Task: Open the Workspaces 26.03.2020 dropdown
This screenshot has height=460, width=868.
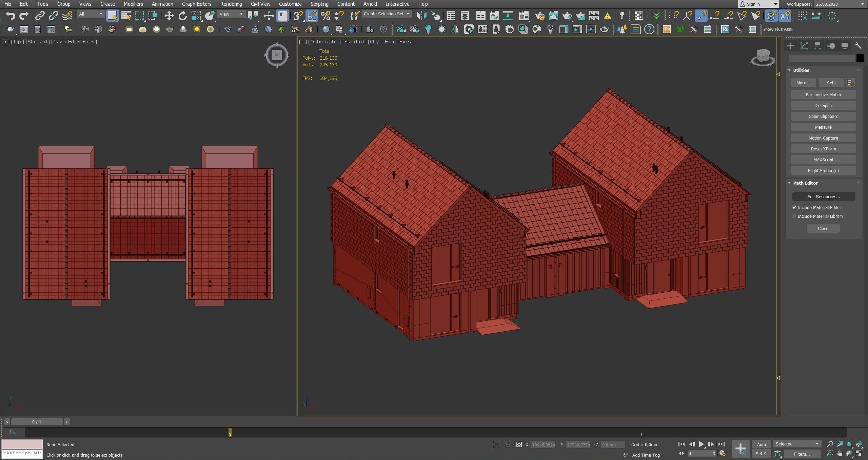Action: 840,4
